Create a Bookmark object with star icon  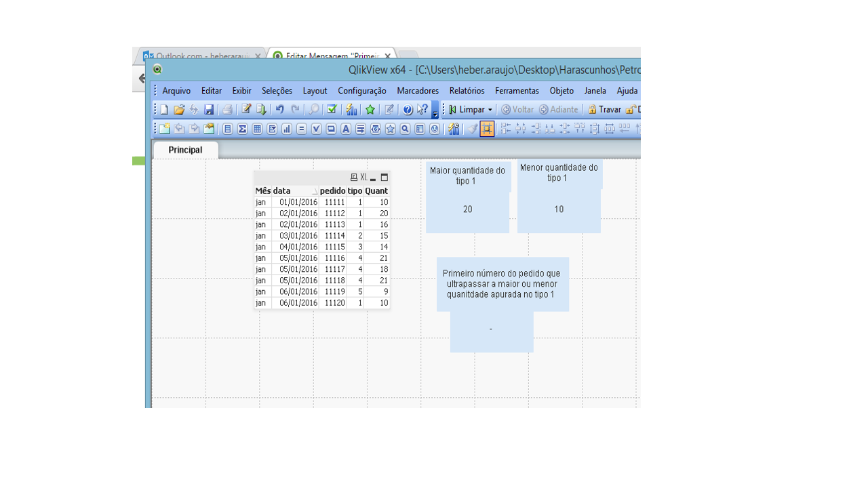[391, 129]
